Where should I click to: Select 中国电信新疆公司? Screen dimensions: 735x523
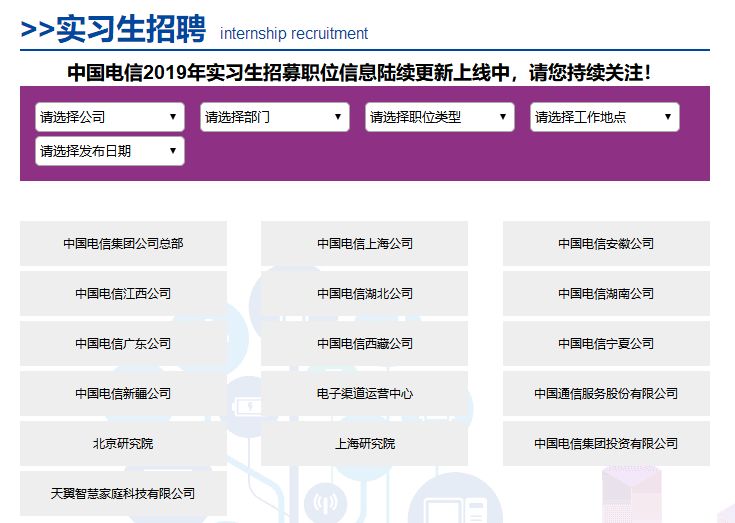click(x=123, y=394)
